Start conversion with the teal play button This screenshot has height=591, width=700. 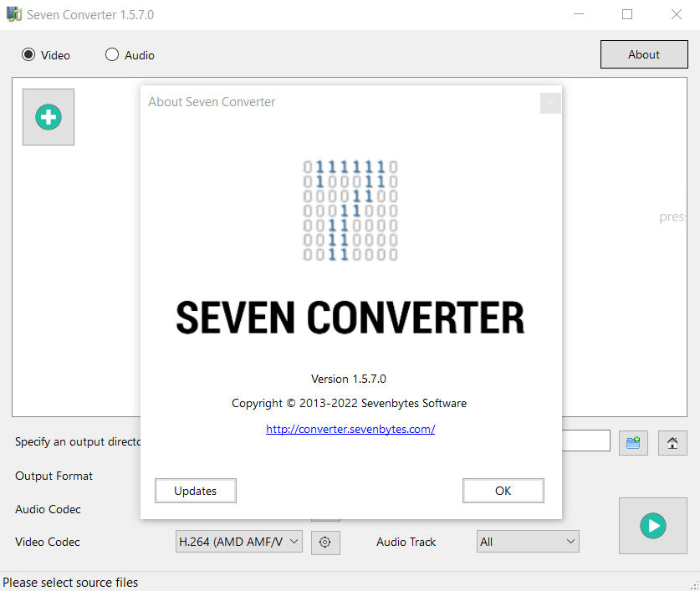coord(652,525)
